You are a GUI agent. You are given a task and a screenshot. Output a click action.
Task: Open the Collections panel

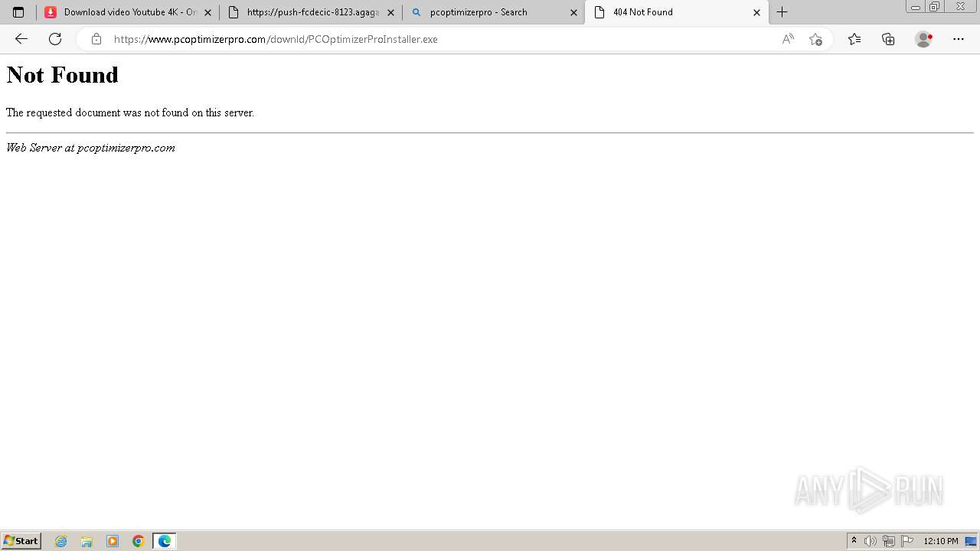[x=888, y=39]
